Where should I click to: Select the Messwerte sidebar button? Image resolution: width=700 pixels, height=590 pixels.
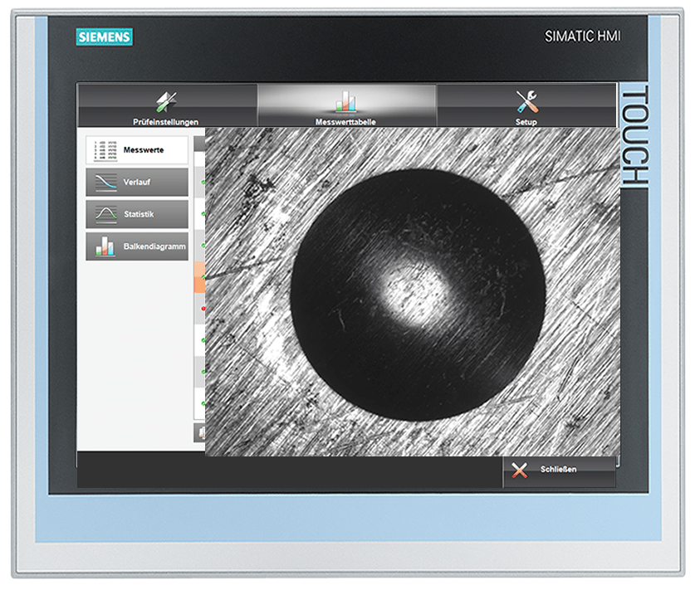click(137, 150)
